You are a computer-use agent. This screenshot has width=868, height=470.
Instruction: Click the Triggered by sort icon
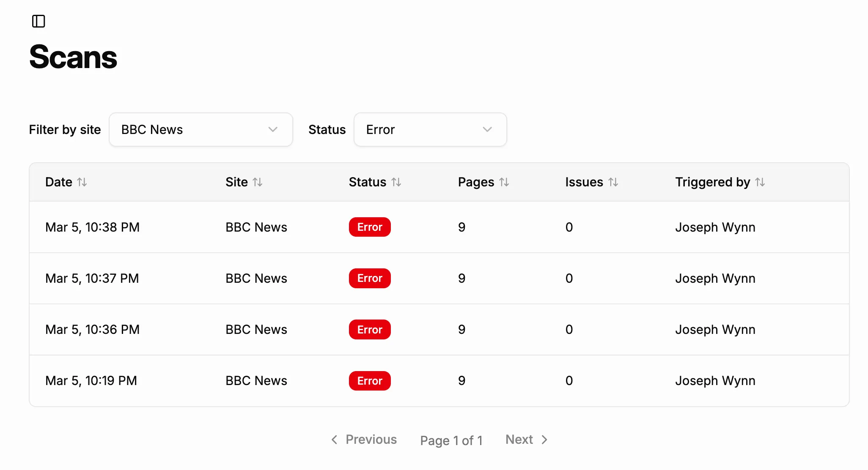761,182
